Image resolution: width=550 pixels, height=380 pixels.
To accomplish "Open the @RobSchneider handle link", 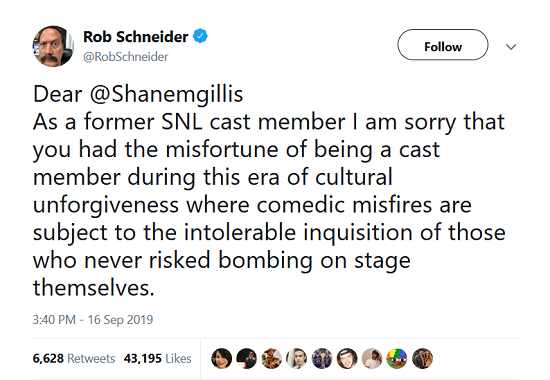I will (x=126, y=57).
